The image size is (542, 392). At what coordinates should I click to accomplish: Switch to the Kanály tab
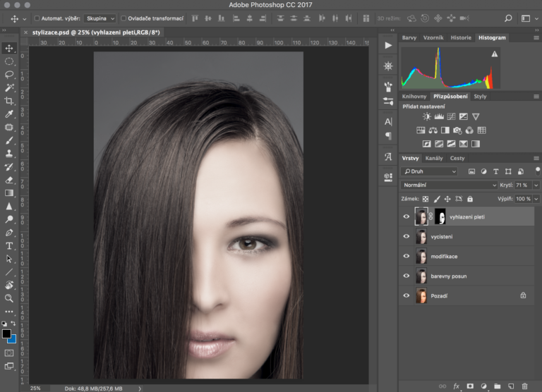(434, 158)
